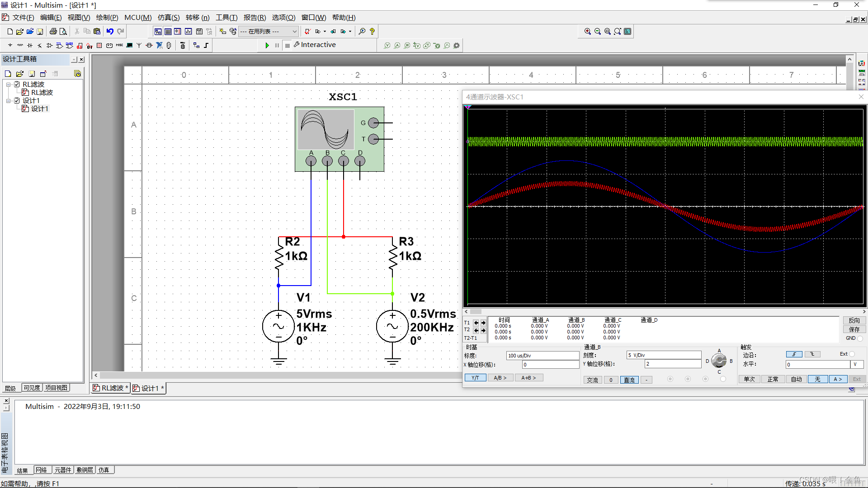This screenshot has width=868, height=488.
Task: Click the place basic resistor icon
Action: 20,45
